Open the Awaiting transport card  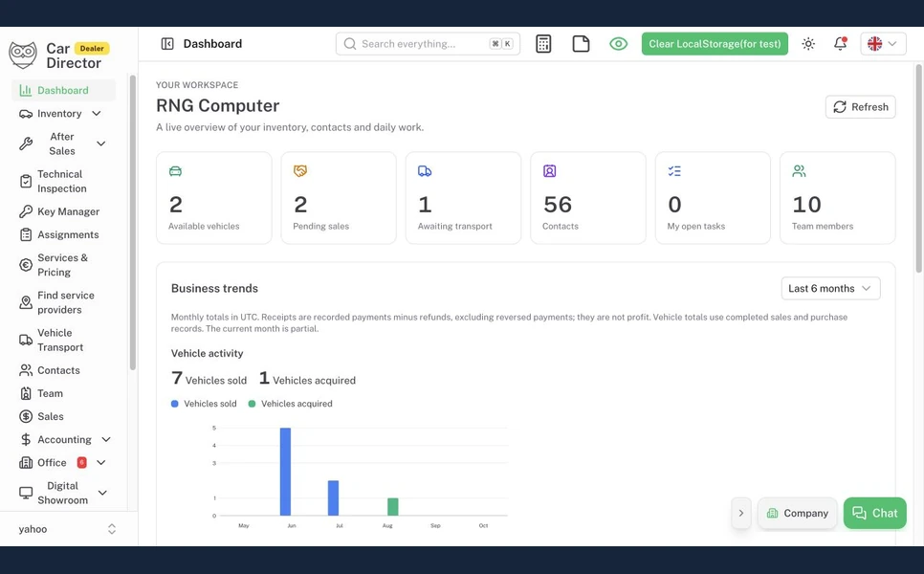[x=463, y=198]
